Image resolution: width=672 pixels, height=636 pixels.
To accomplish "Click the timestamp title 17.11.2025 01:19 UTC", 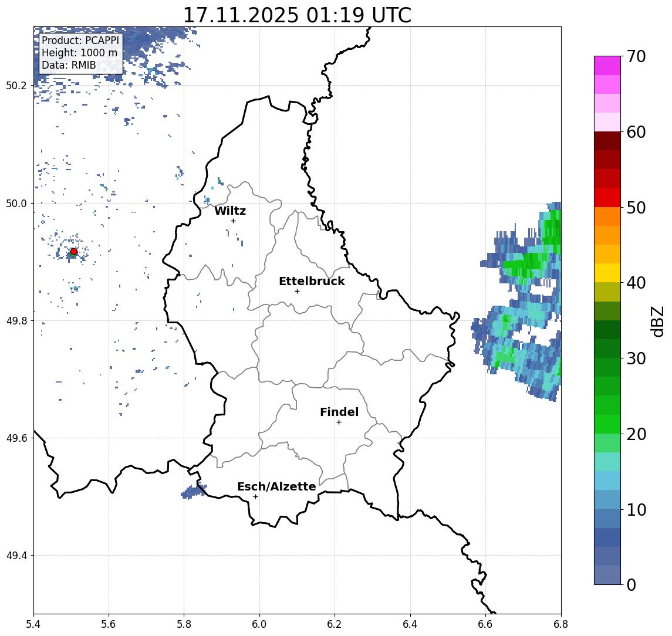I will 297,15.
